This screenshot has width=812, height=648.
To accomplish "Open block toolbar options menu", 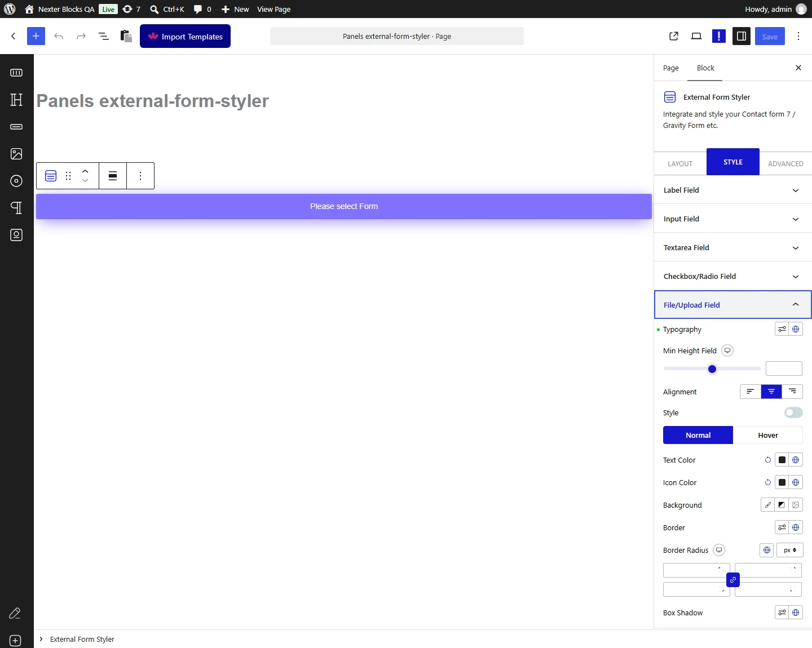I will 140,176.
